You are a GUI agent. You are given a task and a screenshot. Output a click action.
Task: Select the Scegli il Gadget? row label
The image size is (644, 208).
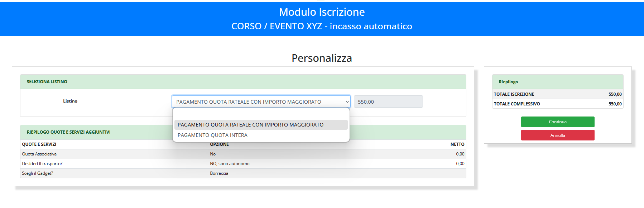(38, 173)
